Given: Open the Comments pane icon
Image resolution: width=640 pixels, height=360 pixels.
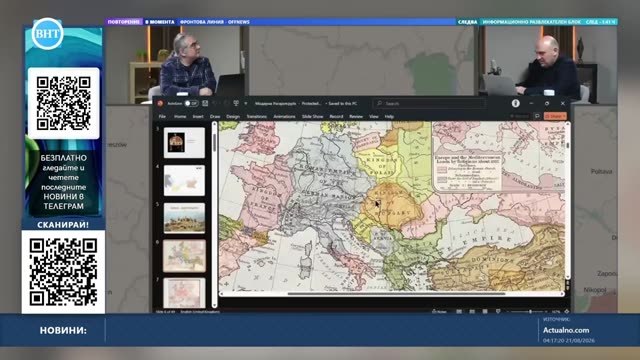Looking at the screenshot, I should (x=537, y=116).
